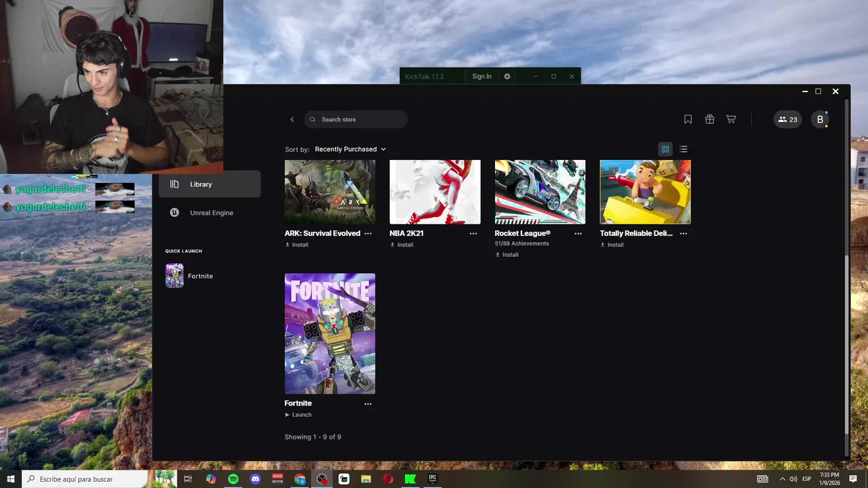Viewport: 868px width, 488px height.
Task: Open options menu for the Fortnite card
Action: click(x=368, y=403)
